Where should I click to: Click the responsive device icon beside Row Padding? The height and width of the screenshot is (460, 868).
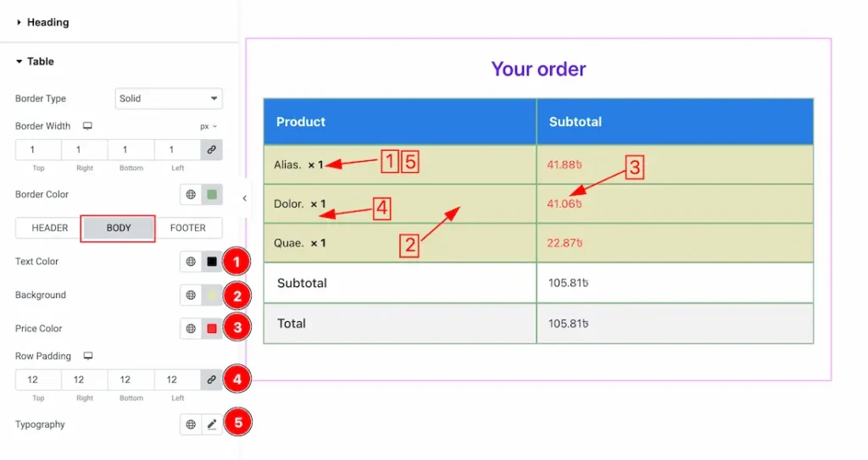click(87, 356)
